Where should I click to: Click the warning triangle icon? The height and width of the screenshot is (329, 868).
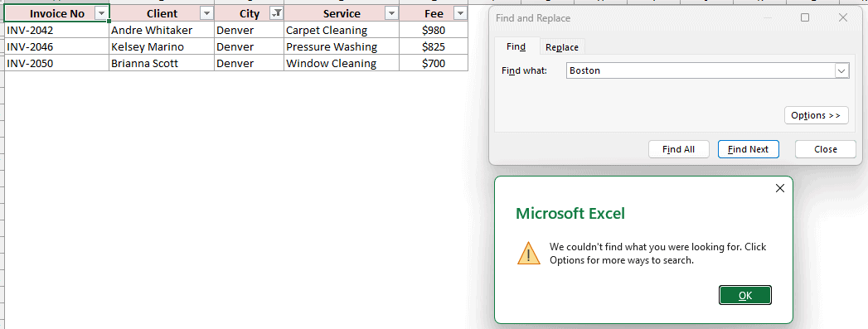529,254
